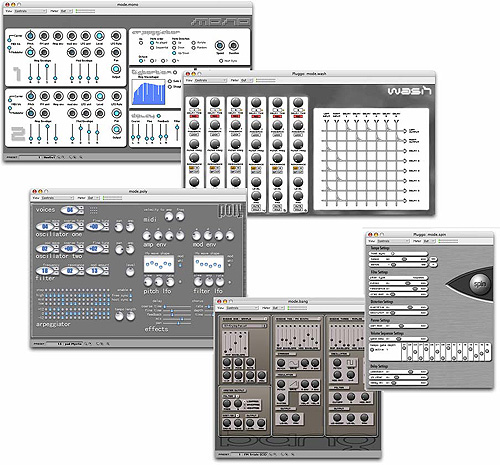The height and width of the screenshot is (465, 500).
Task: Enable the arpeggiator On radio button in mono
Action: pyautogui.click(x=141, y=43)
